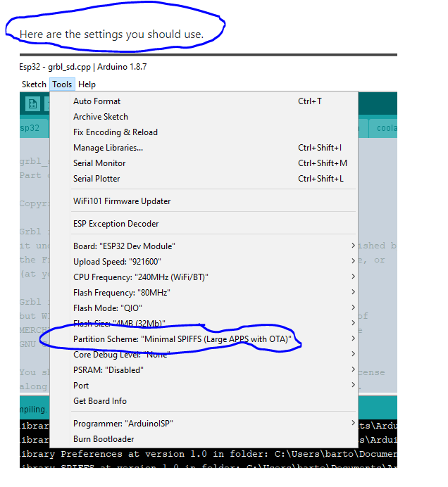Close the open Tools menu
The height and width of the screenshot is (487, 448).
[62, 84]
